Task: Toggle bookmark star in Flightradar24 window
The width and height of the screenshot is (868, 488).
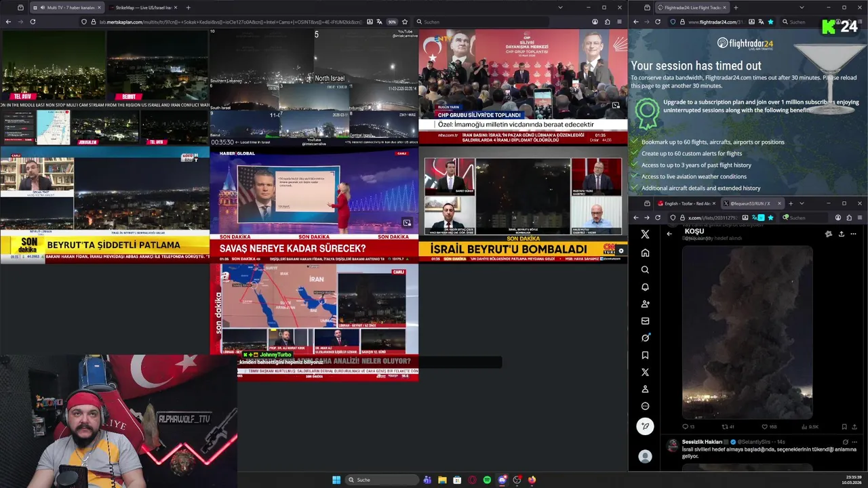Action: (770, 22)
